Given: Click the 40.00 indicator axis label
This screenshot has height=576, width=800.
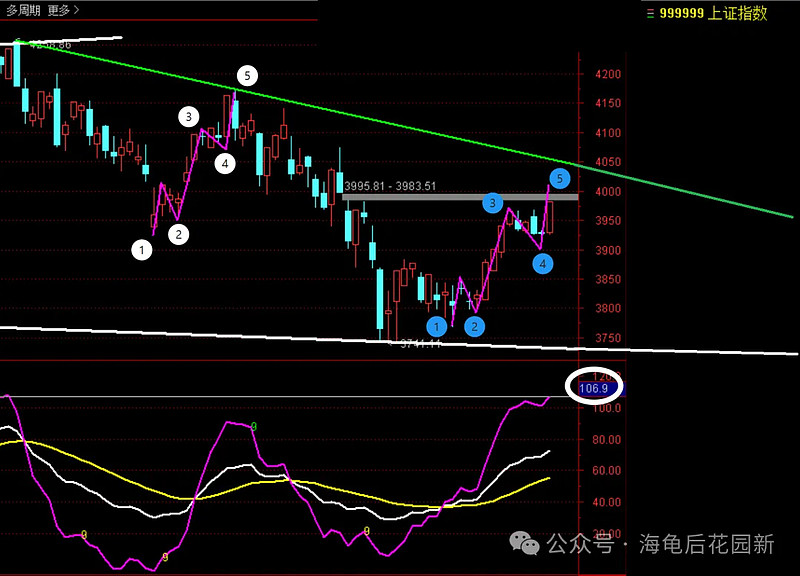Looking at the screenshot, I should click(x=606, y=503).
